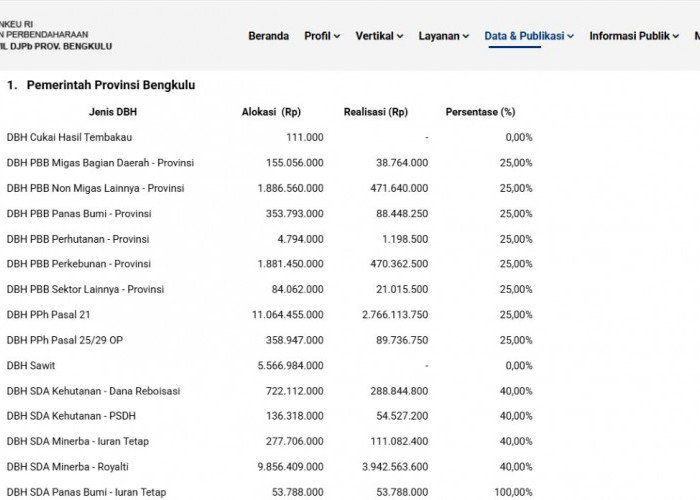This screenshot has height=500, width=700.
Task: Select DBH SDA Kehutanan - PSDH realization value
Action: [402, 416]
